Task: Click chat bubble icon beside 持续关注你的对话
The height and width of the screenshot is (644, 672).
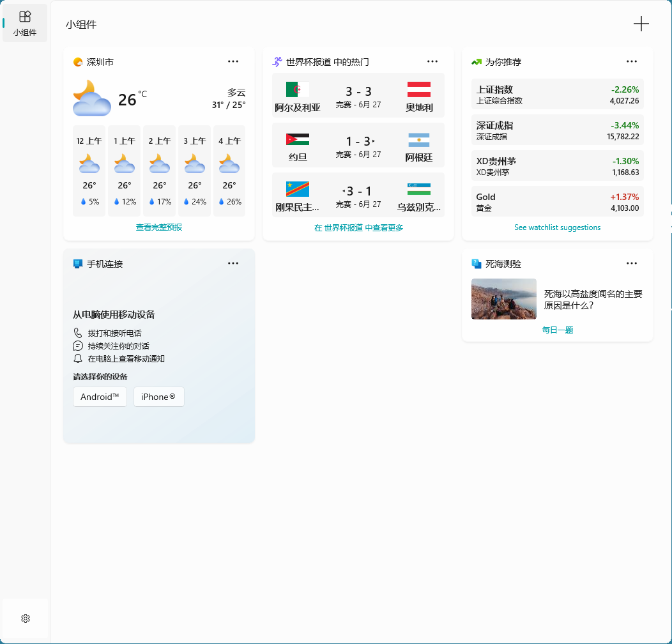Action: point(77,346)
